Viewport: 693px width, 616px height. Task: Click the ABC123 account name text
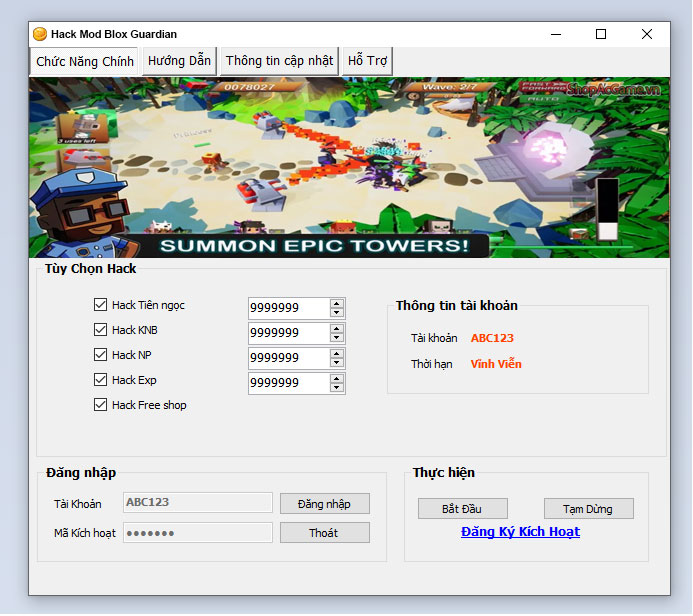tap(492, 338)
